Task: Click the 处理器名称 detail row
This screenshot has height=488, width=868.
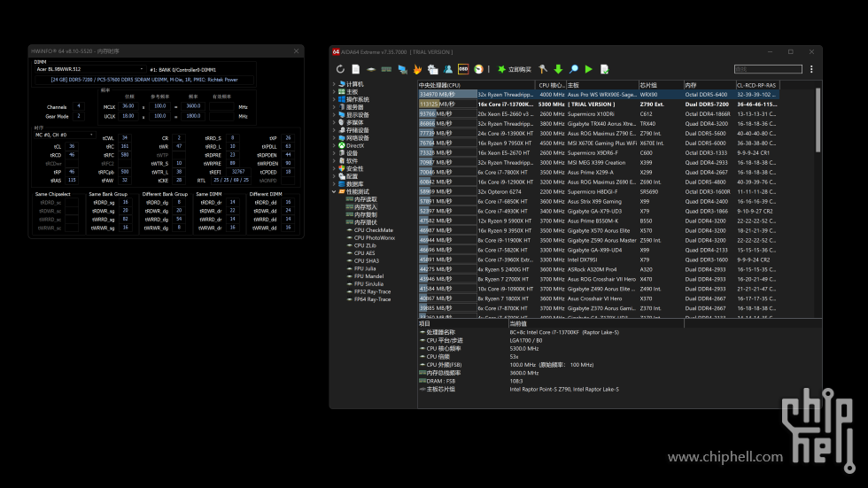Action: pyautogui.click(x=619, y=332)
